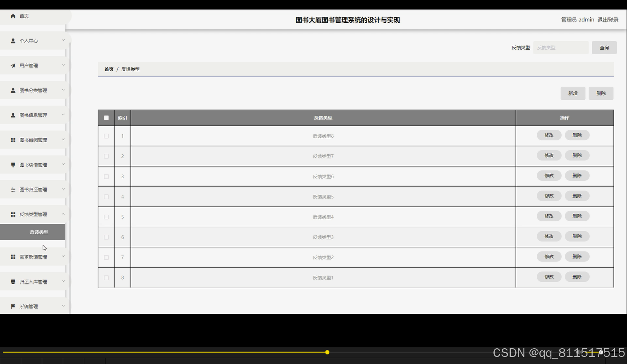Viewport: 627px width, 364px height.
Task: Click the home icon beside 首页
Action: pyautogui.click(x=13, y=16)
